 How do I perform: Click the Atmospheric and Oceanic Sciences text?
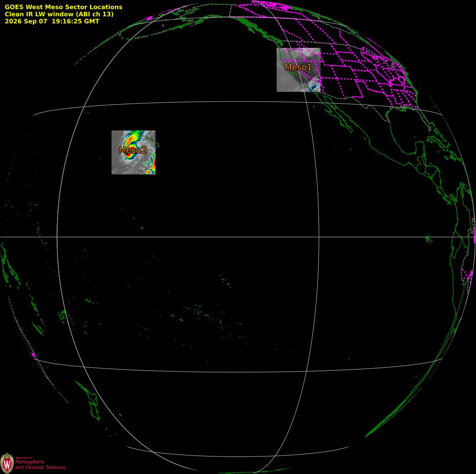tap(40, 464)
